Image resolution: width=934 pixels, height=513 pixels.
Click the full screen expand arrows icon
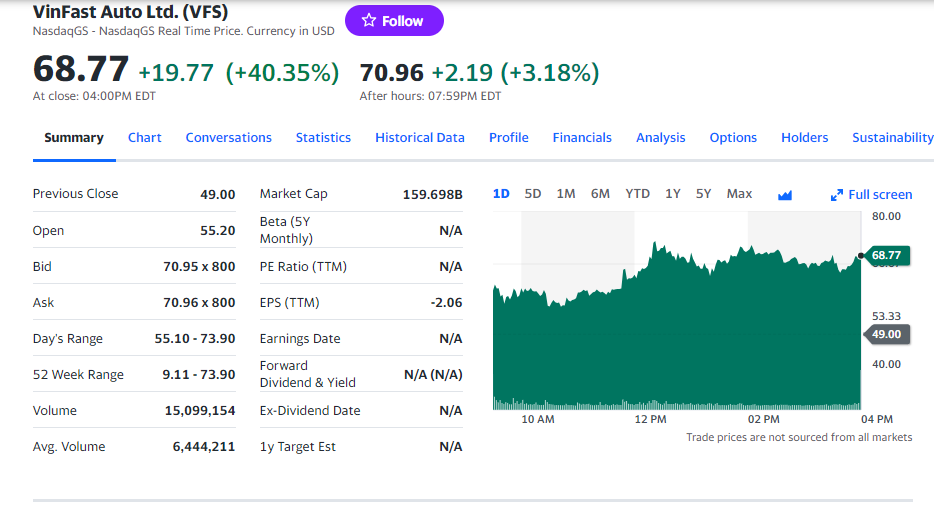(x=837, y=195)
